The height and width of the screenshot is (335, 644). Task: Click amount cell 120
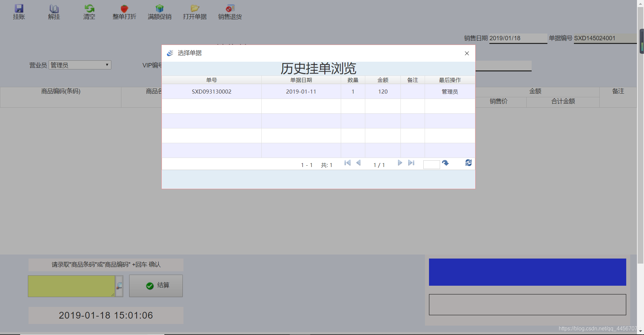tap(383, 92)
